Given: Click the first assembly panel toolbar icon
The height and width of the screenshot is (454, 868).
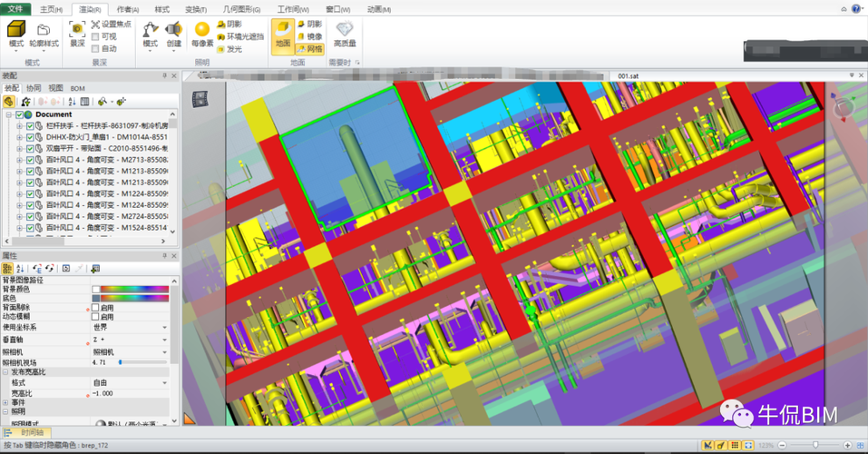Looking at the screenshot, I should (x=8, y=102).
